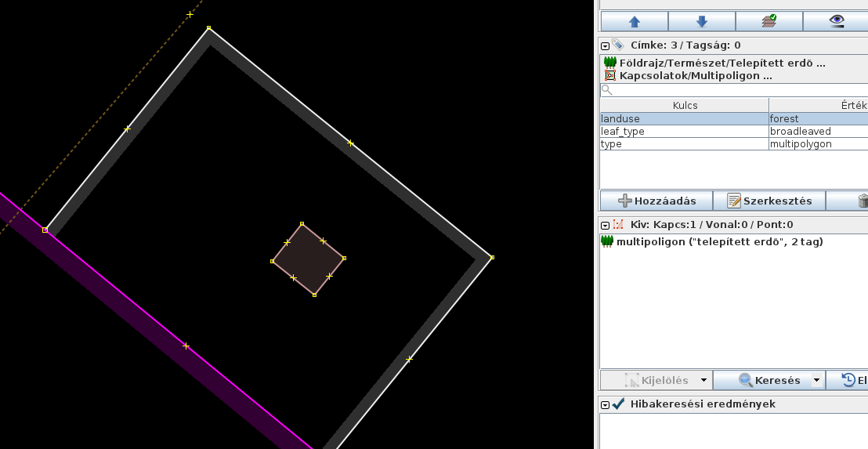Click Szerkesztés to edit tag

click(x=769, y=201)
